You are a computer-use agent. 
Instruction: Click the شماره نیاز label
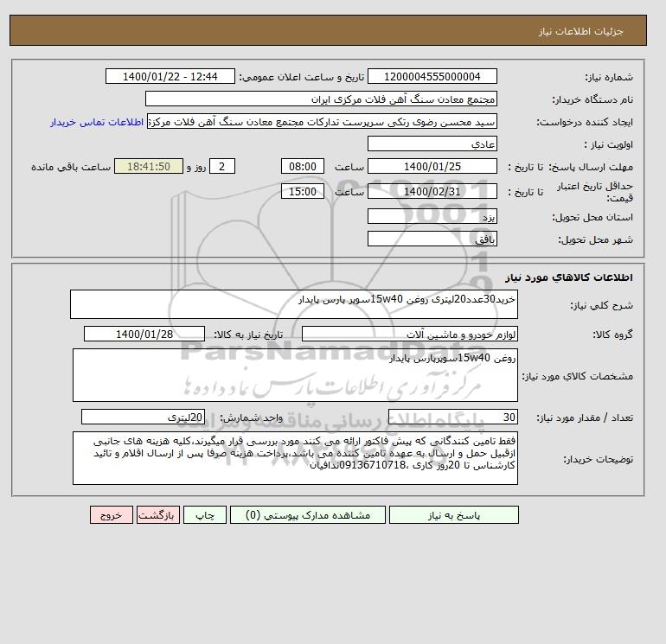pyautogui.click(x=609, y=77)
